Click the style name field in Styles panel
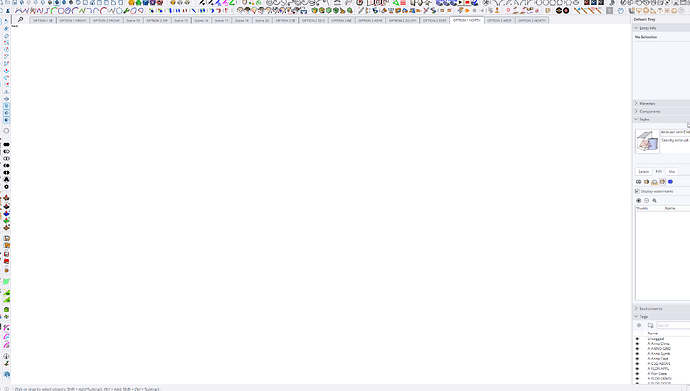The height and width of the screenshot is (391, 690). click(675, 132)
